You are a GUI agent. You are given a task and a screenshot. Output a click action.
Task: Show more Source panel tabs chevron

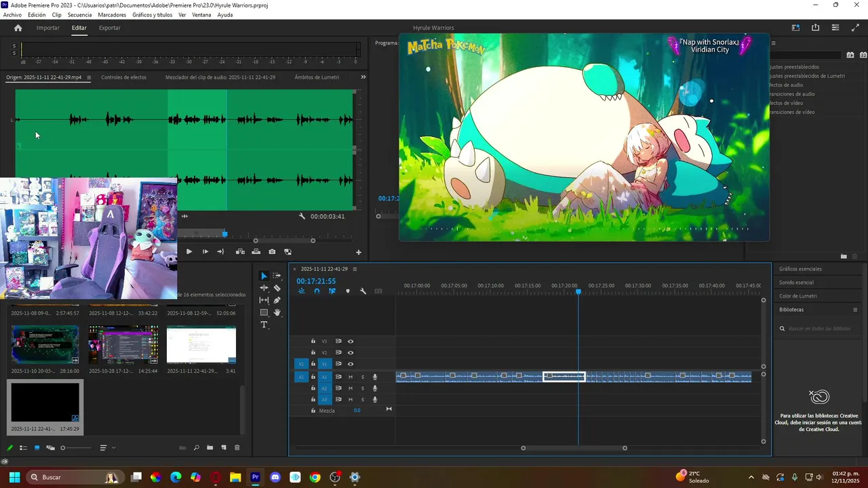[x=363, y=77]
